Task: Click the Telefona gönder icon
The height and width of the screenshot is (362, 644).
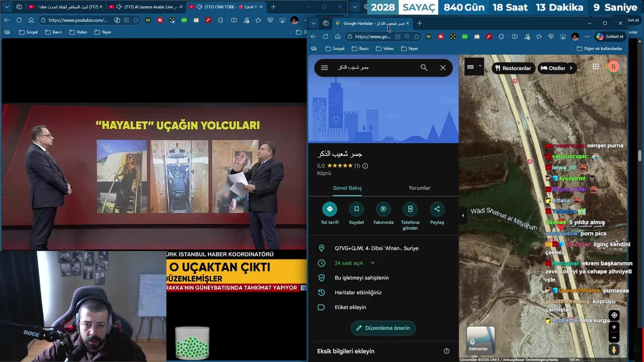Action: 410,209
